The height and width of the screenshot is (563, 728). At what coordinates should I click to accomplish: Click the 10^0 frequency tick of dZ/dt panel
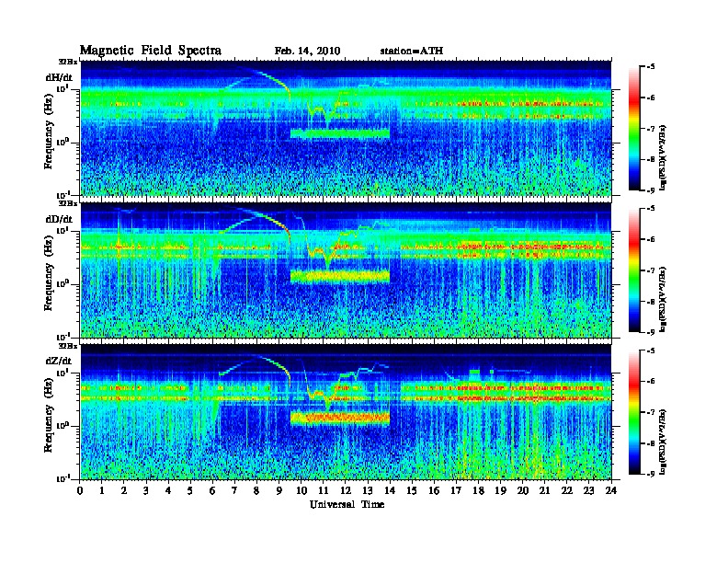click(x=63, y=426)
